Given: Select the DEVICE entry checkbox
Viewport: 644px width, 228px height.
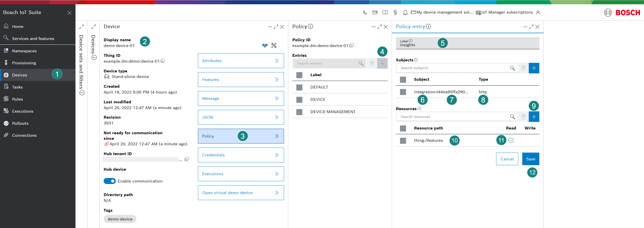Looking at the screenshot, I should coord(299,100).
